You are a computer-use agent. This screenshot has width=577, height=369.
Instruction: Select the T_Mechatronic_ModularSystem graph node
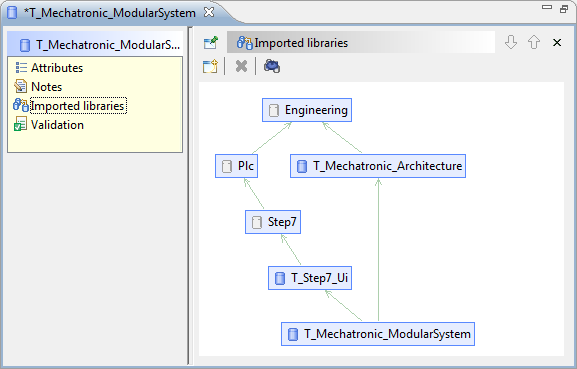tap(378, 334)
